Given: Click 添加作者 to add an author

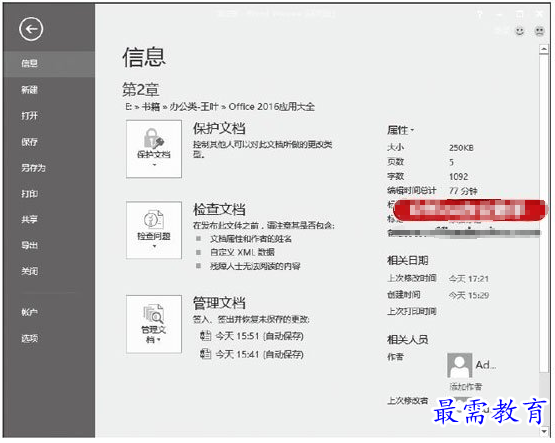Looking at the screenshot, I should point(465,387).
